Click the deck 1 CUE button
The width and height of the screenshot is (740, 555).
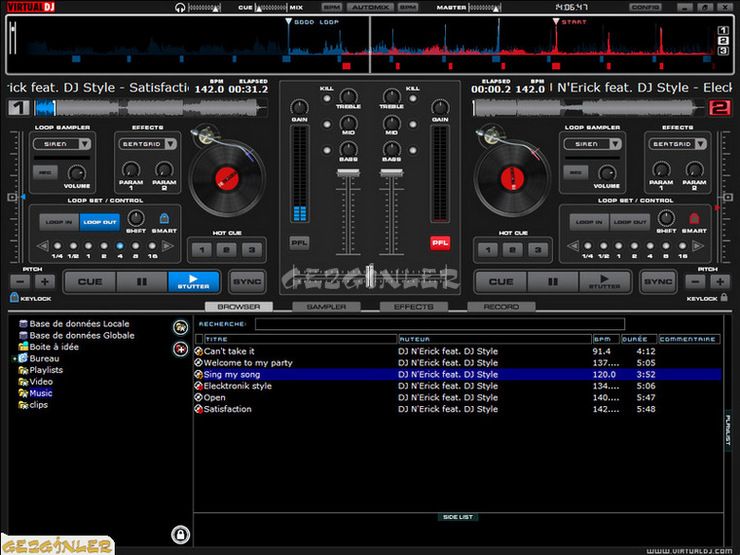[x=90, y=281]
